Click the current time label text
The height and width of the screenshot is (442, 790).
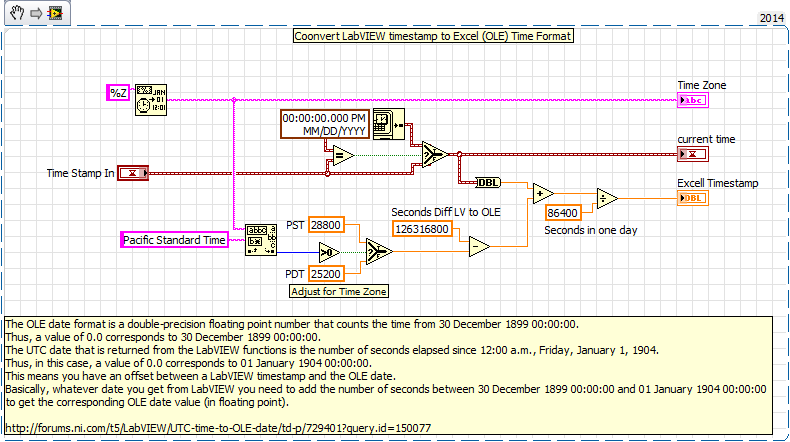coord(706,139)
